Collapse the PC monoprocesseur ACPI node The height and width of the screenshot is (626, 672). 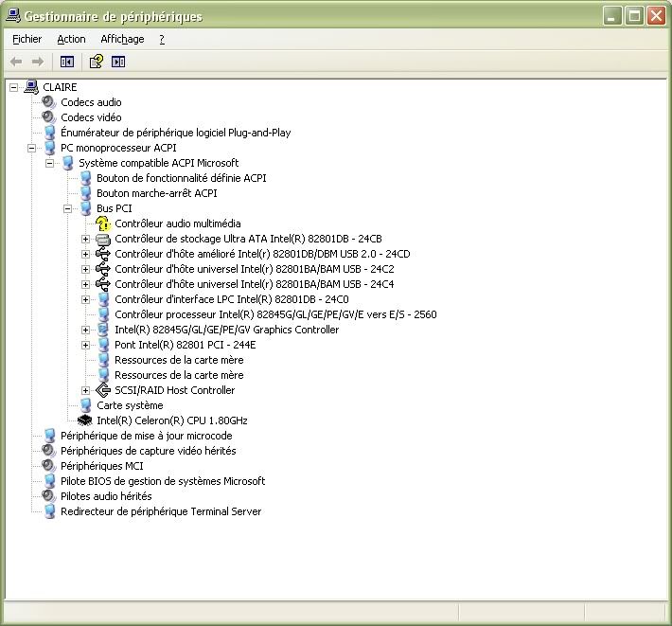(31, 148)
